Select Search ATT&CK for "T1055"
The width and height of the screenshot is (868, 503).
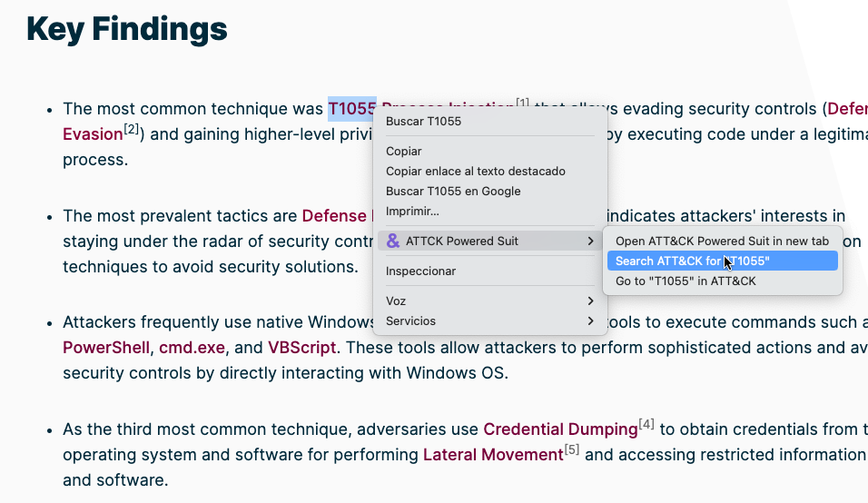pos(692,261)
